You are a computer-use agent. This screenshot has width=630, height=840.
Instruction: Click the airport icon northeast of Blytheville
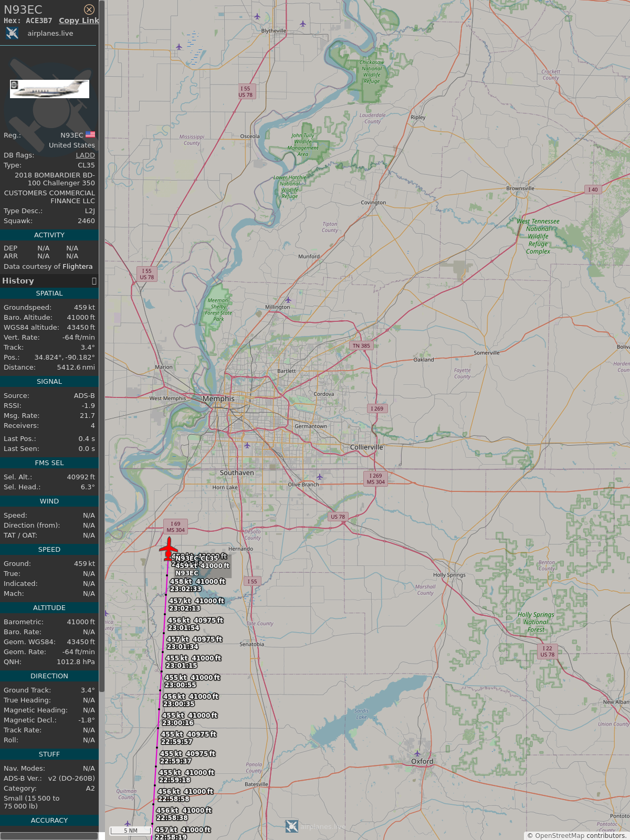click(x=303, y=24)
